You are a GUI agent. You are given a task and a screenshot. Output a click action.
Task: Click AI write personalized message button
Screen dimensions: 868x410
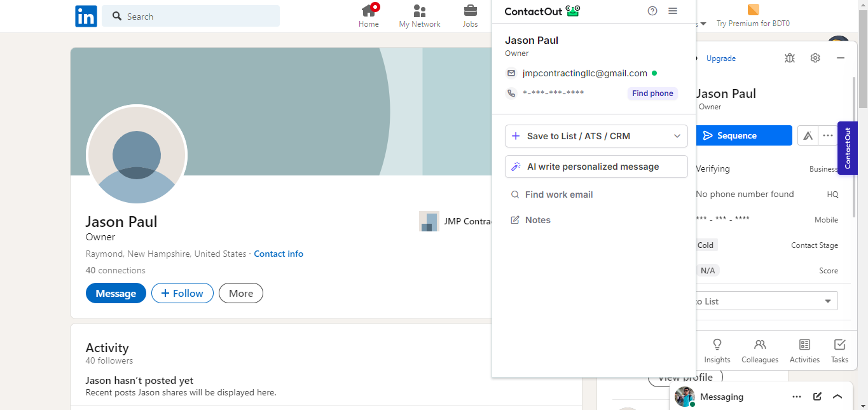596,167
